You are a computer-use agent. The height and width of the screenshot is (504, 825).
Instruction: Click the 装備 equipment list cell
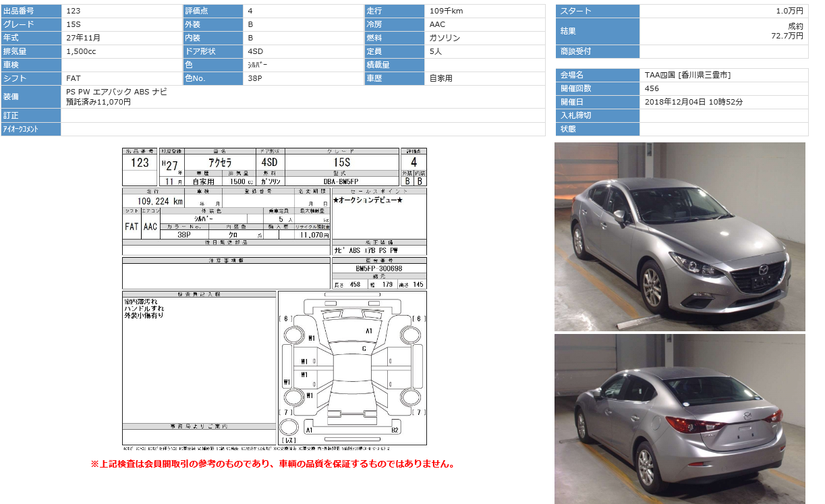click(302, 96)
